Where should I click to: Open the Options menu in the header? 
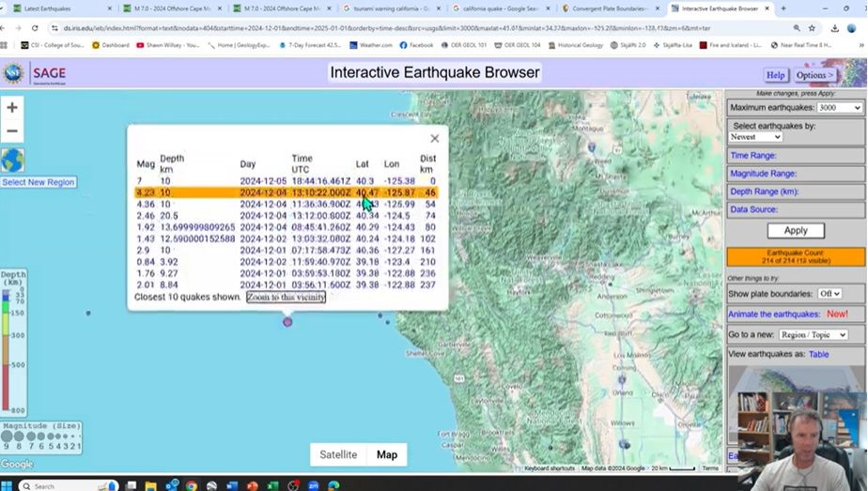(x=814, y=75)
